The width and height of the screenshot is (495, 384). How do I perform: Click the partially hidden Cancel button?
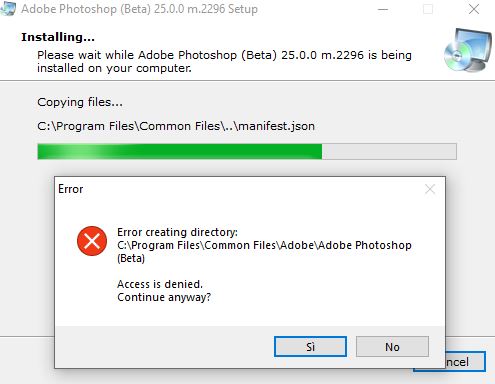tap(465, 362)
